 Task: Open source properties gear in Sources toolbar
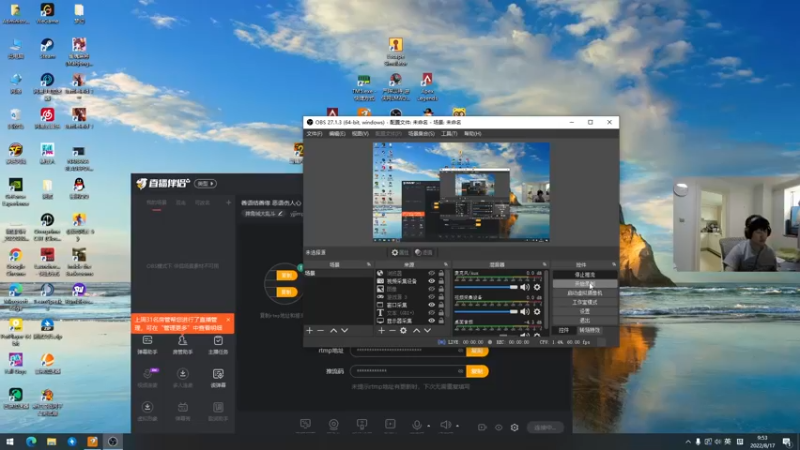(403, 331)
